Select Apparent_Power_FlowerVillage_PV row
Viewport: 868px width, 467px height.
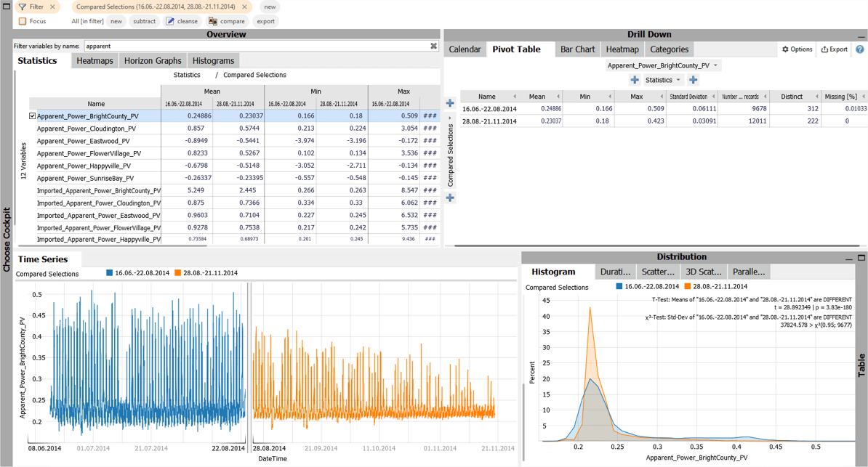pos(234,153)
